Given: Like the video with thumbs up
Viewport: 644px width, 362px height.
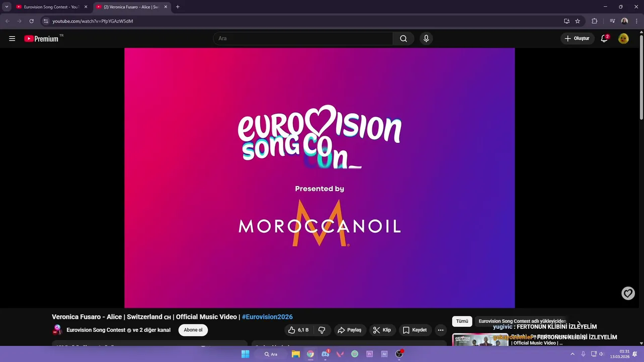Looking at the screenshot, I should pos(298,330).
